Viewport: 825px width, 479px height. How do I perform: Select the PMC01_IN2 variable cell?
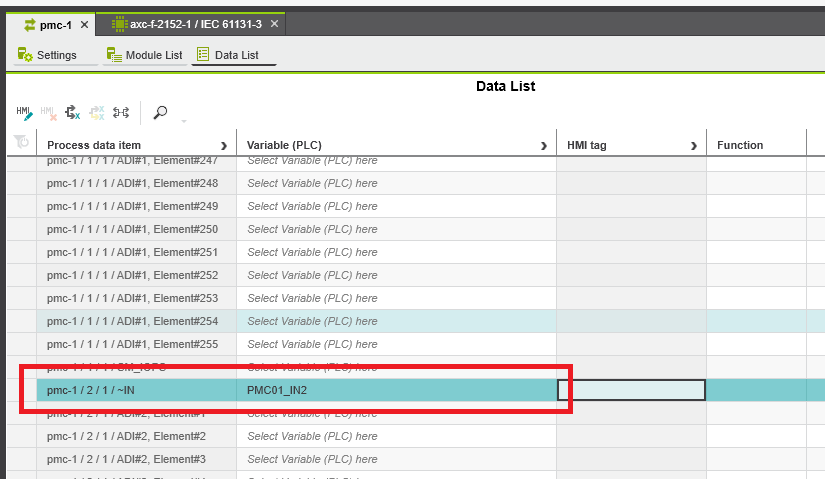point(395,390)
